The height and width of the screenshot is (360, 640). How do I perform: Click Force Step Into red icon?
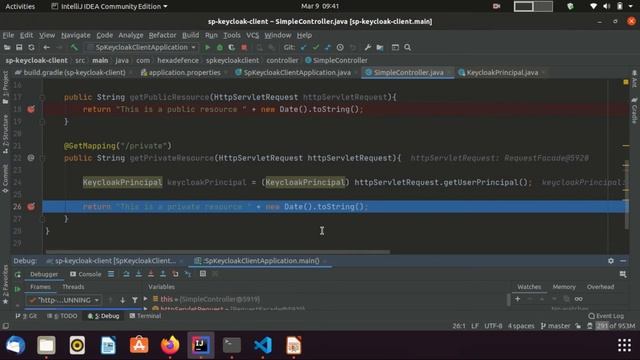151,274
